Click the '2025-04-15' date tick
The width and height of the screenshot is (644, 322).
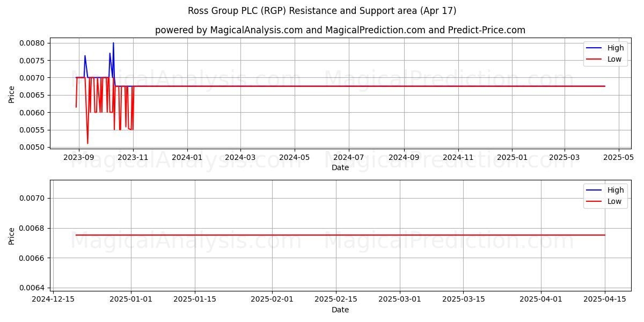(x=605, y=300)
